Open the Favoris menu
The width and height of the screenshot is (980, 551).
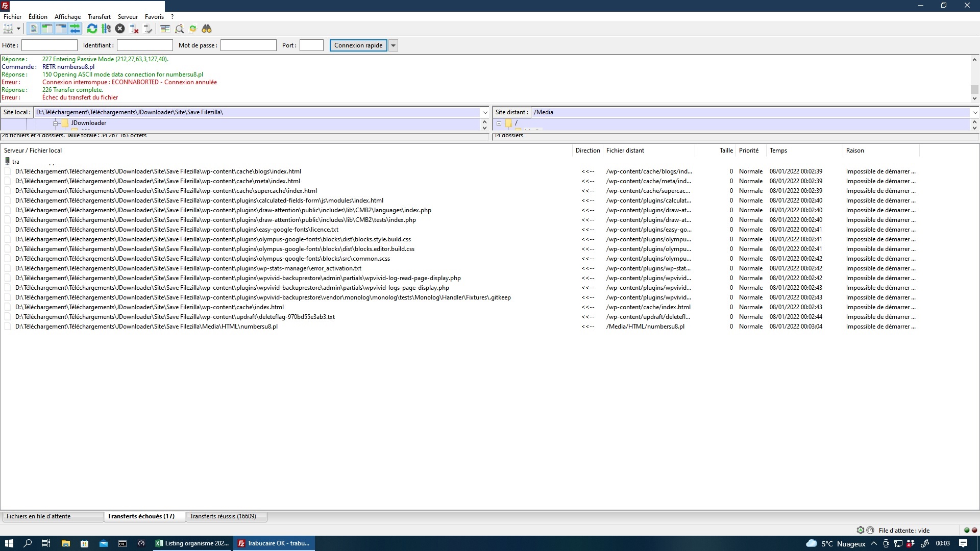click(154, 16)
